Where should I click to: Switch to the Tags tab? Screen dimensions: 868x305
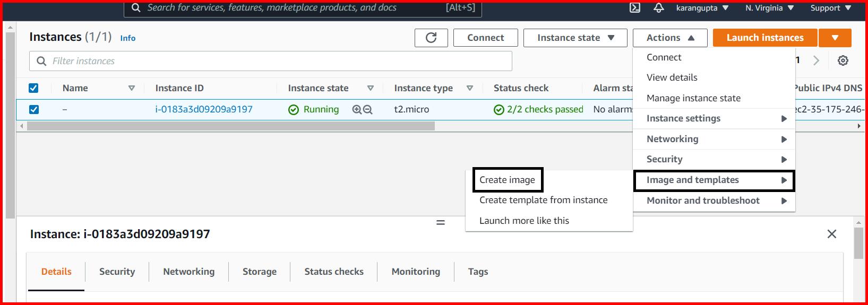(478, 272)
